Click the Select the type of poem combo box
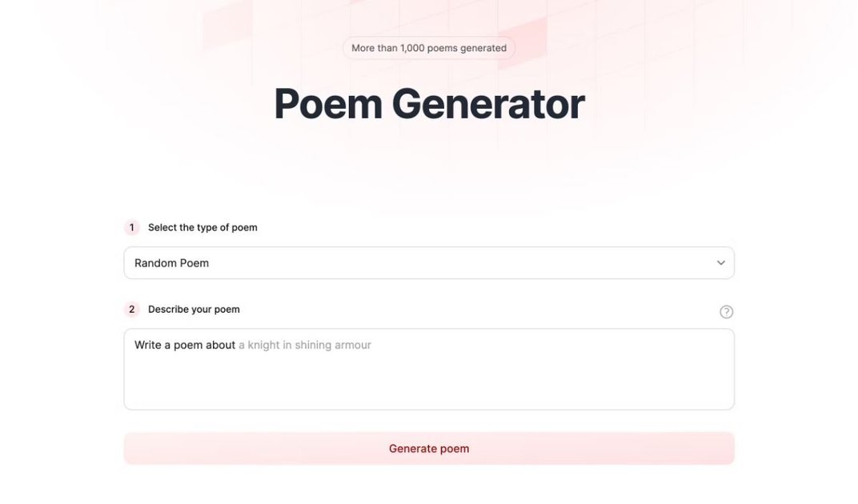The image size is (858, 504). 429,262
